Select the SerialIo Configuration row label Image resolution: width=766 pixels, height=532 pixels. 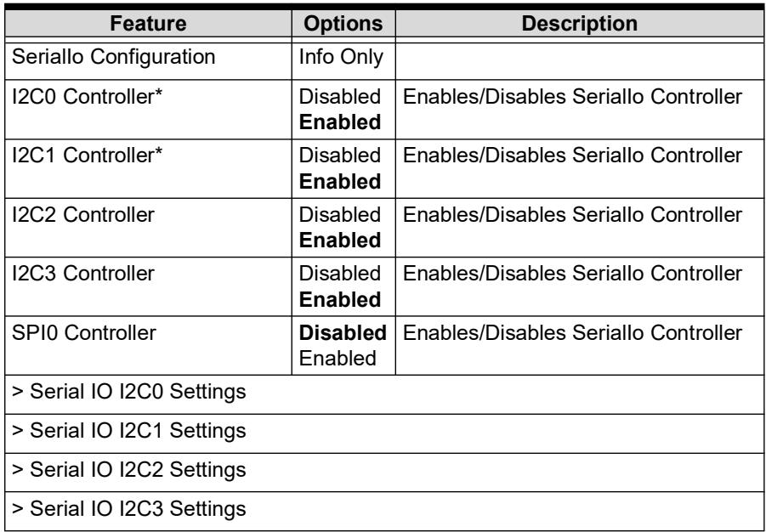(113, 57)
